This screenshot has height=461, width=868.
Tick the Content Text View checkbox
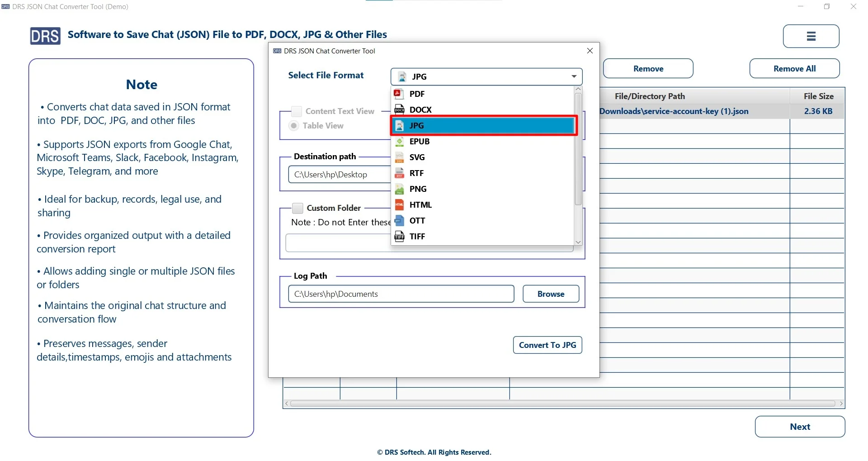coord(297,111)
